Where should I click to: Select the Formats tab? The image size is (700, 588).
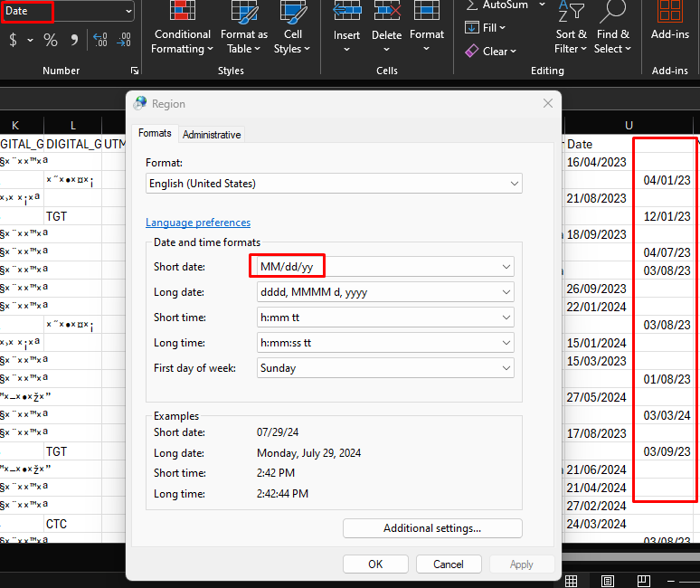click(x=155, y=134)
